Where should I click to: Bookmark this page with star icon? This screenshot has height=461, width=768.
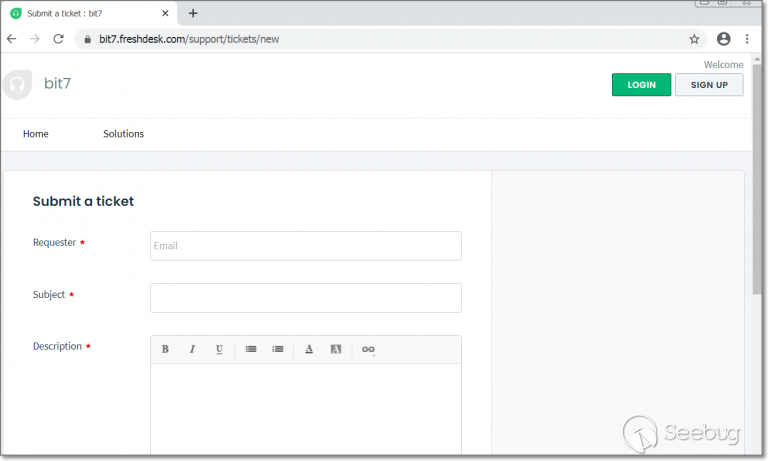[694, 39]
